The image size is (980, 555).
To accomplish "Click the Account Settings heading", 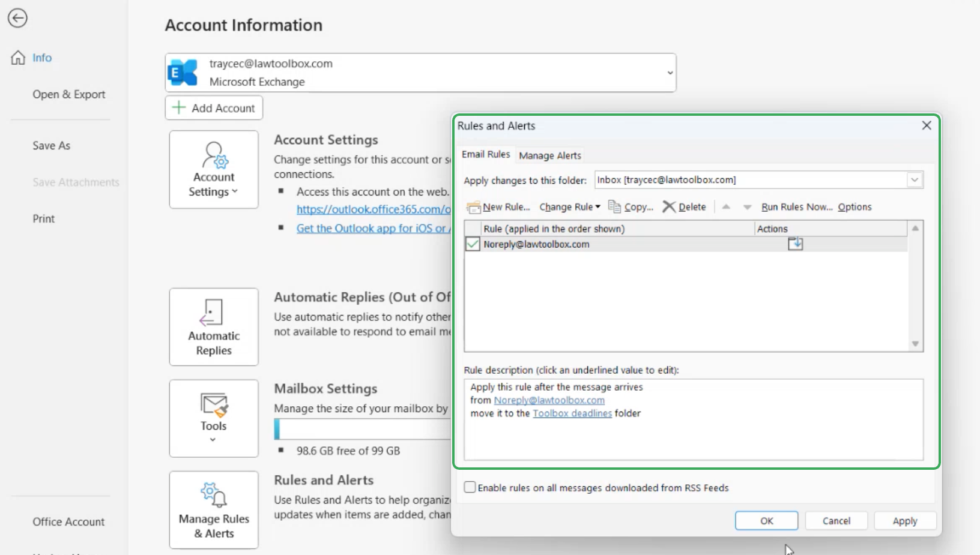I will point(326,140).
